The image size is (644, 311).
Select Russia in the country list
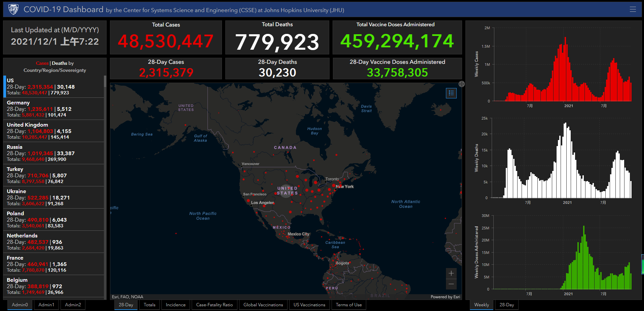[54, 153]
